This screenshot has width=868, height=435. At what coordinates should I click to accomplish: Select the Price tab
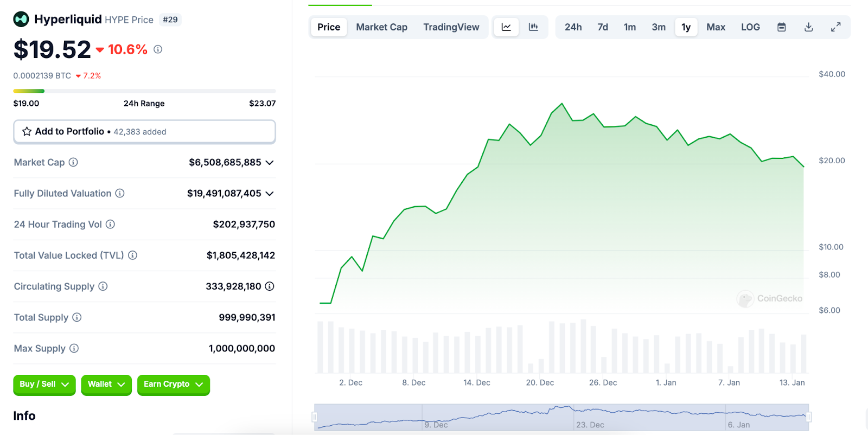pyautogui.click(x=329, y=27)
